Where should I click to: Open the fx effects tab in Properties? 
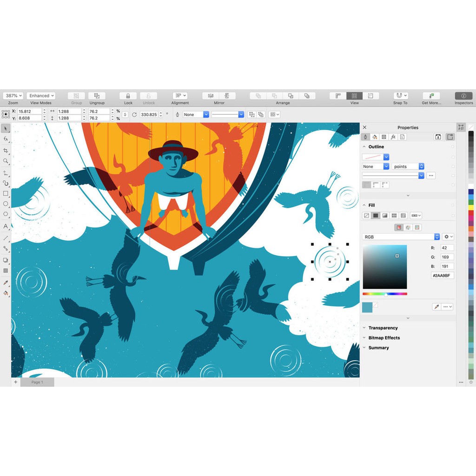393,137
